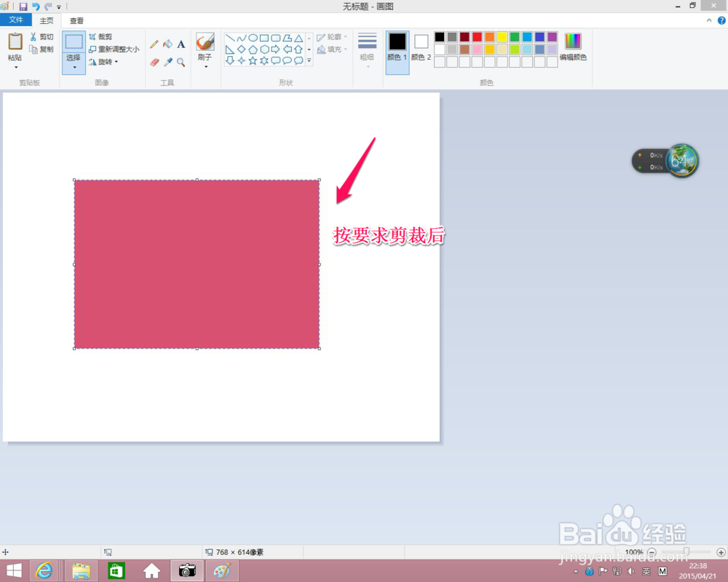Click the Redo arrow in quick access toolbar
The image size is (728, 582).
click(x=48, y=7)
